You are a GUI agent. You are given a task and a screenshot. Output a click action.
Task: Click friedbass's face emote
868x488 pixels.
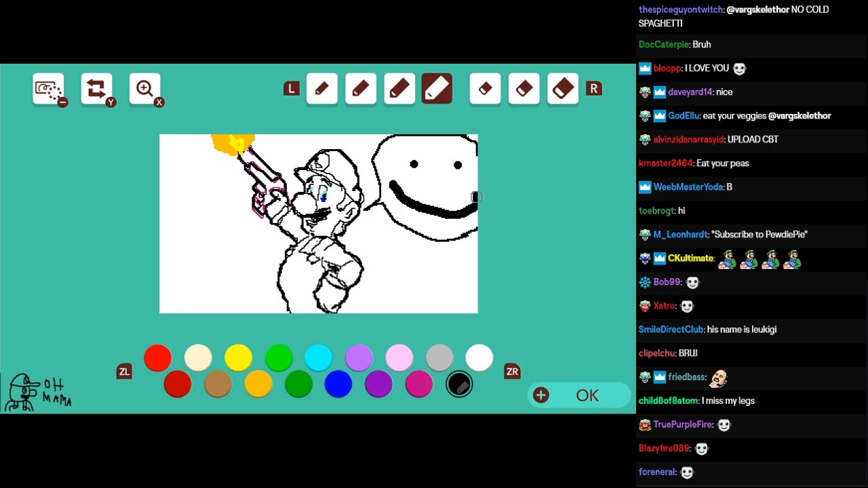[x=719, y=377]
